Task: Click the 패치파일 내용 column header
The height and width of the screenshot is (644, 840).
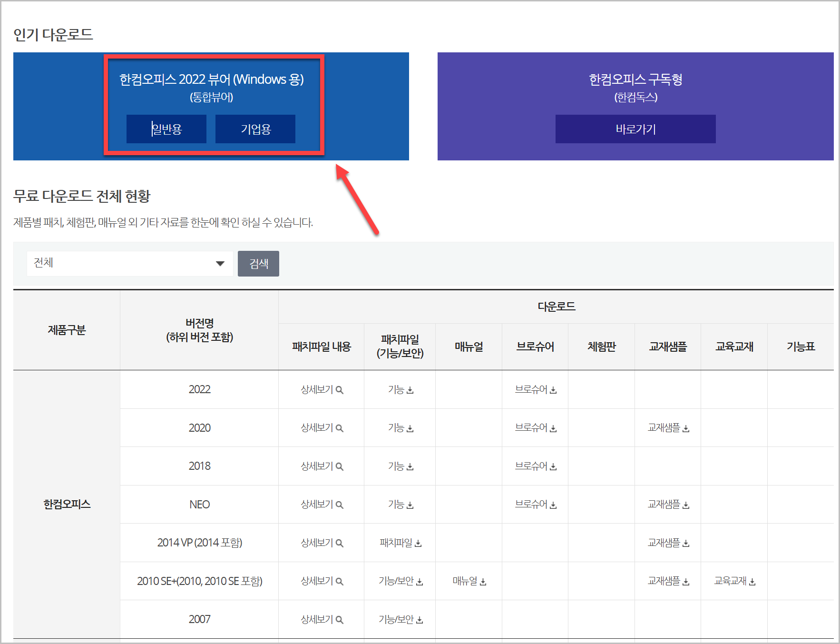Action: coord(322,347)
